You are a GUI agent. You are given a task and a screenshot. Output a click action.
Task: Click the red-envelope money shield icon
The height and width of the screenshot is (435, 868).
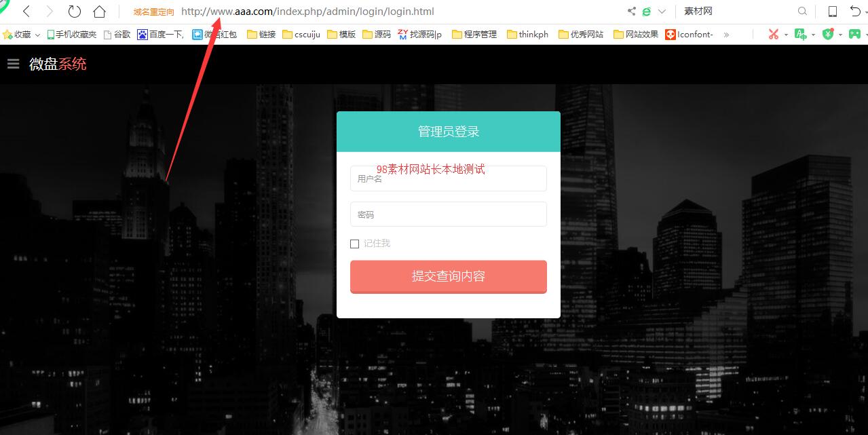pos(829,34)
